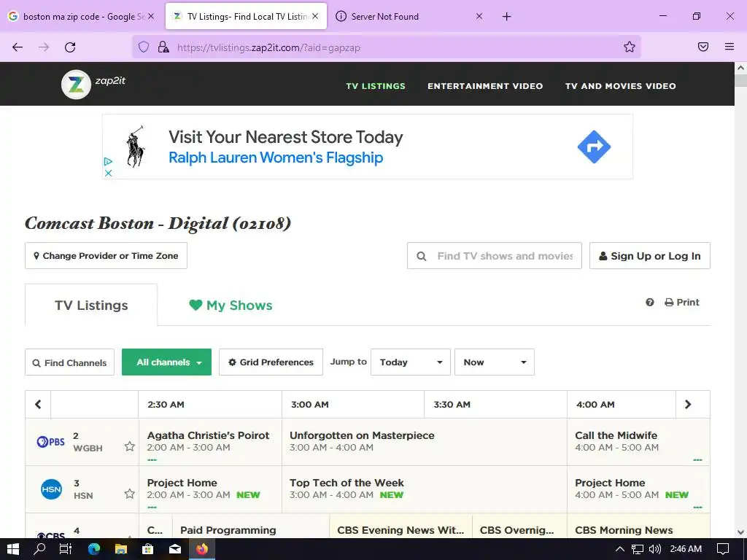Open a new browser tab with plus
The image size is (747, 560).
click(506, 17)
